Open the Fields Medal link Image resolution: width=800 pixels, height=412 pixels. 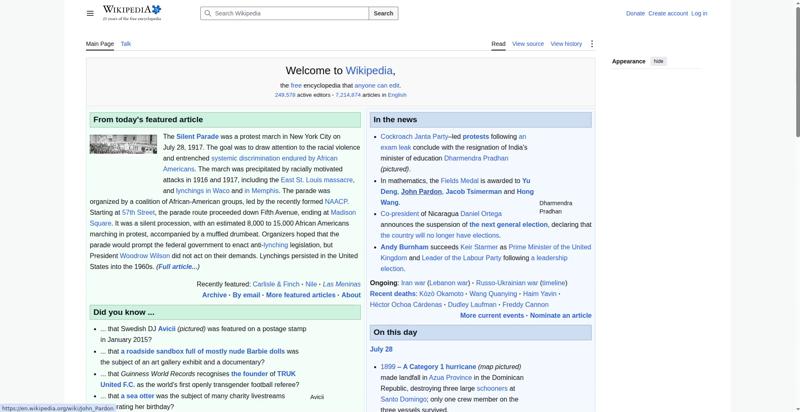click(459, 181)
